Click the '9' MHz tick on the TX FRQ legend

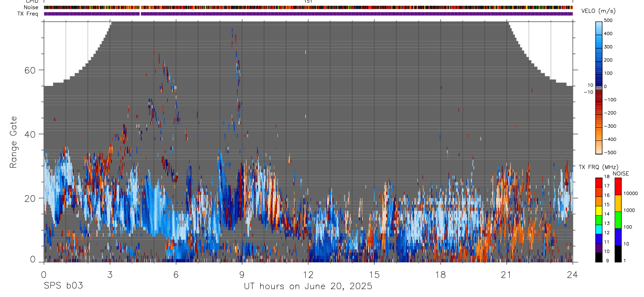[607, 260]
